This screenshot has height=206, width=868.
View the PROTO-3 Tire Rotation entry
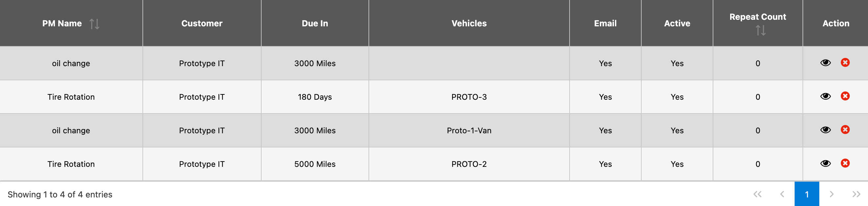click(825, 96)
